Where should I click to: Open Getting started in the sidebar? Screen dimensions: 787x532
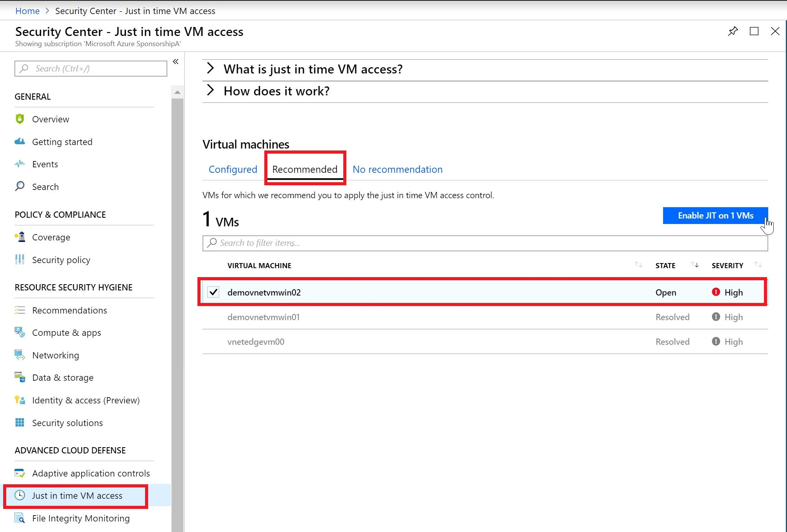(62, 142)
